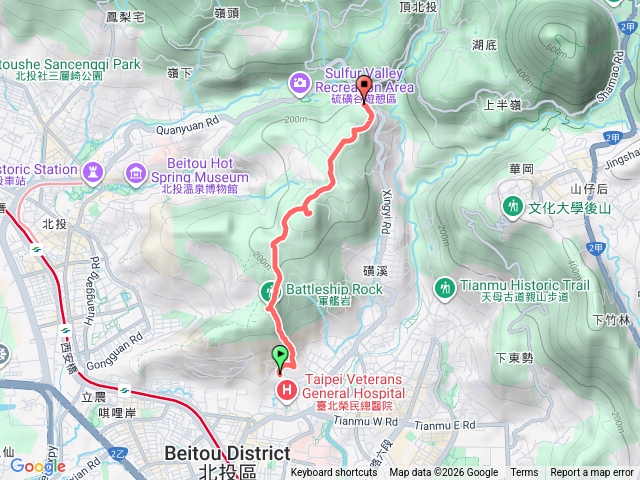Open Keyboard shortcuts
The height and width of the screenshot is (480, 640).
pos(333,473)
